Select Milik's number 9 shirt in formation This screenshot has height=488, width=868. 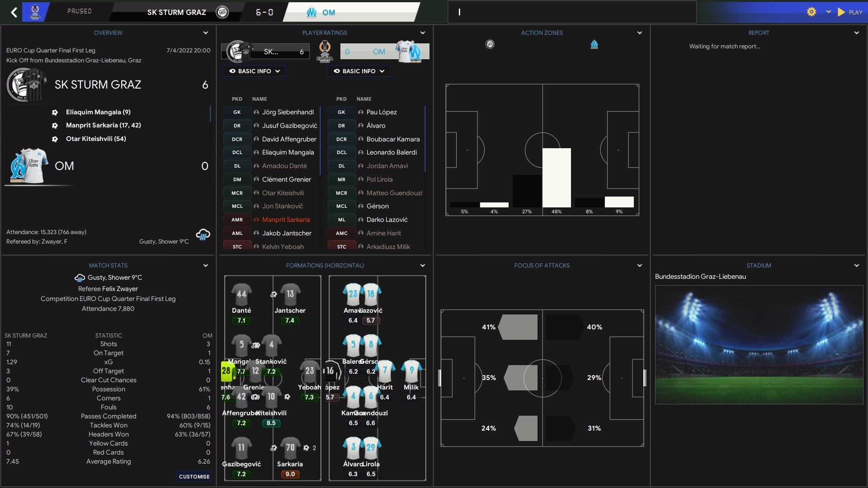pyautogui.click(x=411, y=371)
